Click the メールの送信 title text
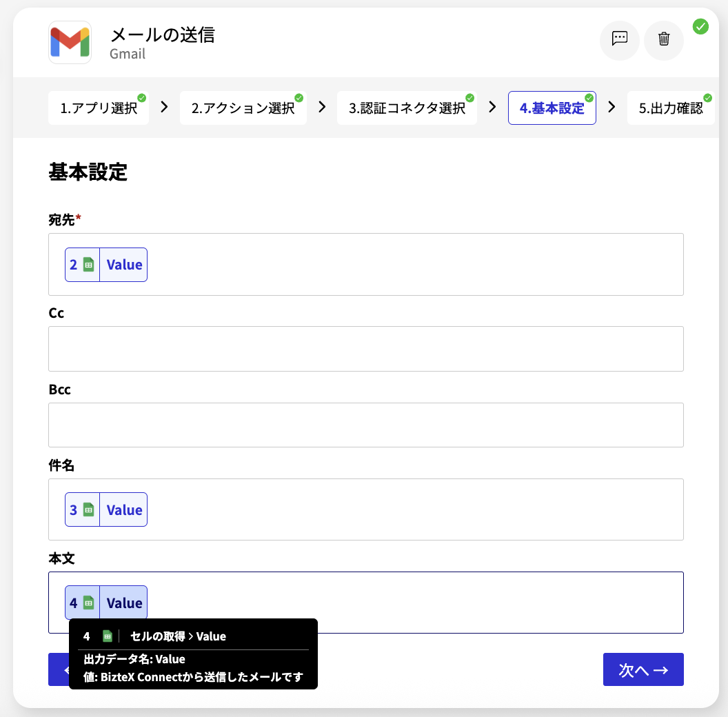The width and height of the screenshot is (728, 717). click(163, 35)
